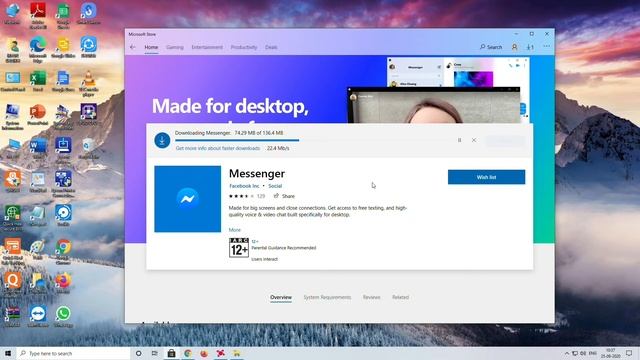
Task: Open the Social category link
Action: tap(275, 186)
